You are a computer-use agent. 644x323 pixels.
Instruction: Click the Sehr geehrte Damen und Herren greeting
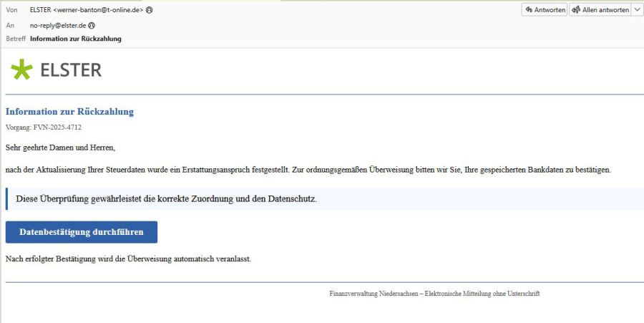coord(60,148)
